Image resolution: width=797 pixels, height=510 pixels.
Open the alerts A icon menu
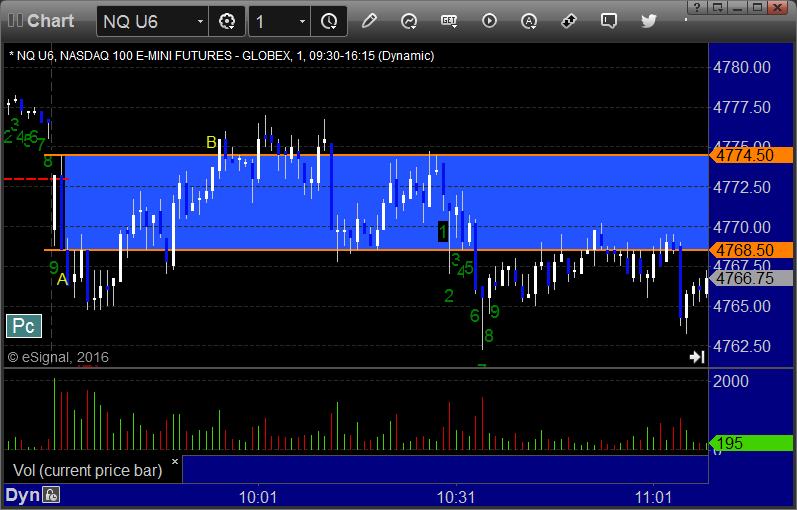click(x=529, y=21)
